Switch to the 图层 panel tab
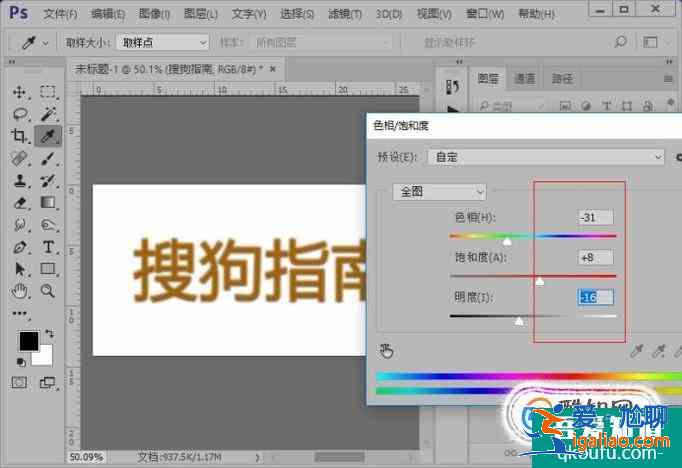The image size is (682, 468). (x=488, y=79)
